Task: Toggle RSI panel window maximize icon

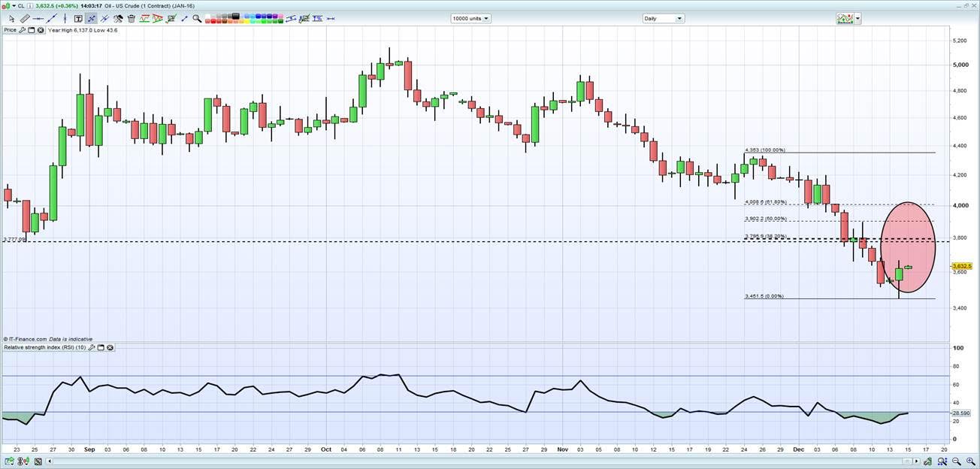Action: pyautogui.click(x=101, y=347)
